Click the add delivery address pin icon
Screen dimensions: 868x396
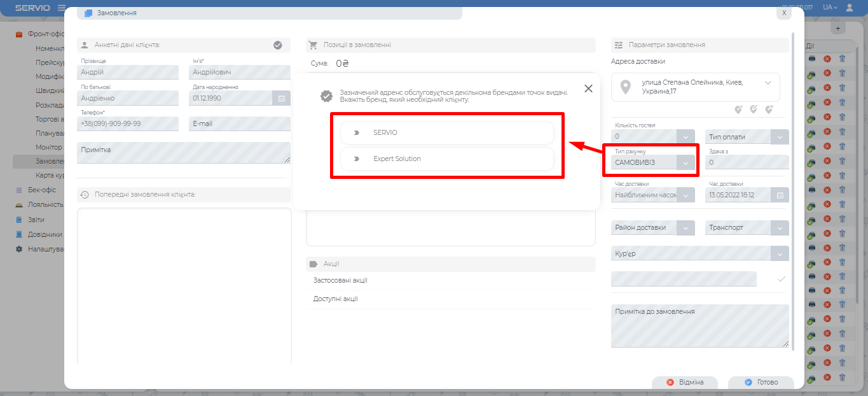pyautogui.click(x=738, y=110)
